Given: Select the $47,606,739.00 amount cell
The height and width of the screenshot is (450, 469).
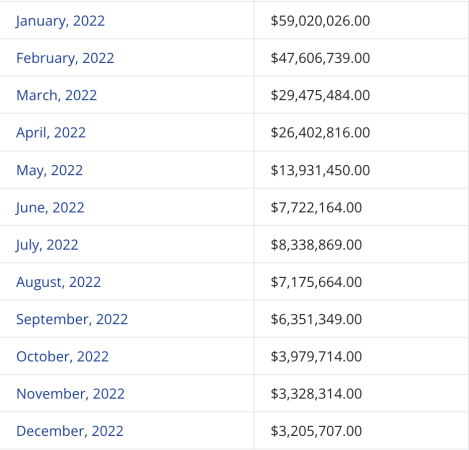Looking at the screenshot, I should coord(361,57).
